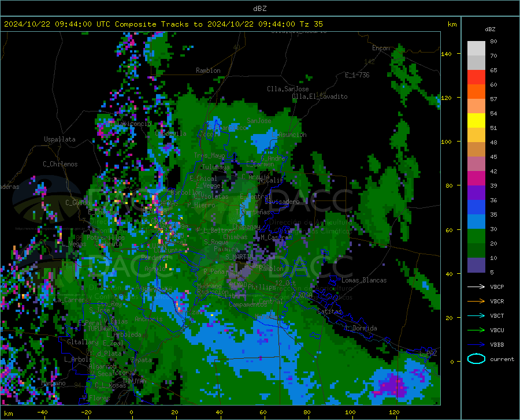Screen dimensions: 520x420
Task: Pick the dark orange 57-60 dBZ swatch
Action: 476,92
